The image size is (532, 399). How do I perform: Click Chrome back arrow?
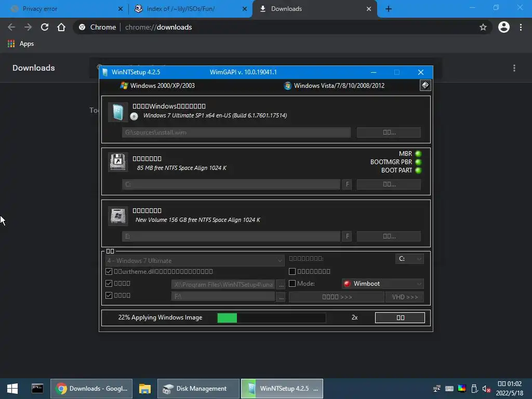point(11,27)
